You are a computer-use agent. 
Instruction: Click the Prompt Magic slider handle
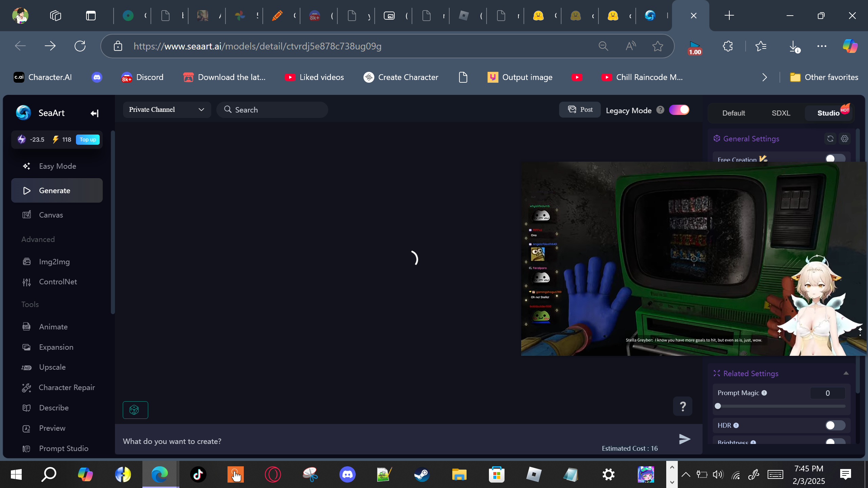pos(718,406)
